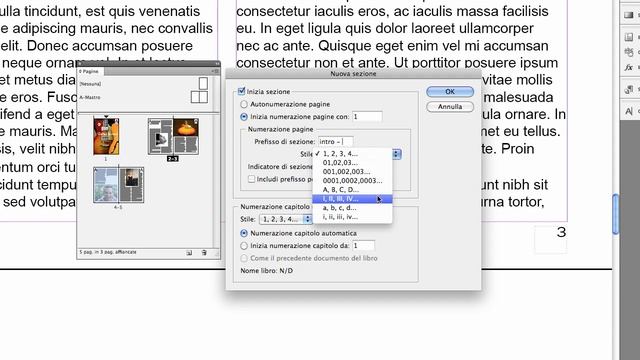Click the create new page icon in Pagine panel
The image size is (640, 360).
pyautogui.click(x=189, y=253)
